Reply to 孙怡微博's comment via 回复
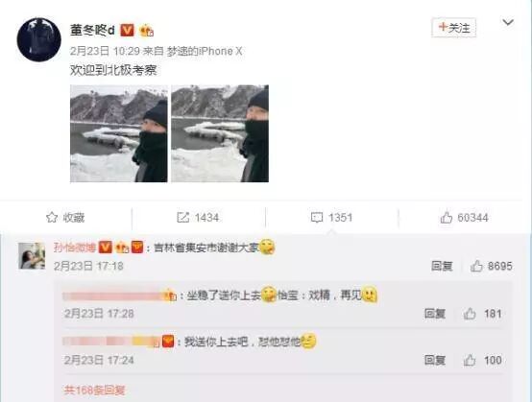This screenshot has width=532, height=402. tap(442, 266)
